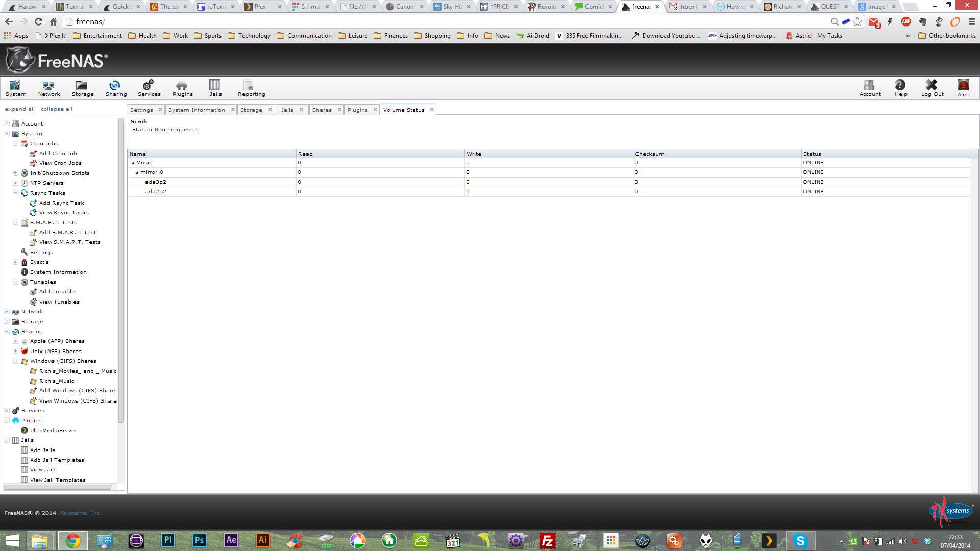The height and width of the screenshot is (551, 980).
Task: Switch to the Settings tab
Action: (141, 110)
